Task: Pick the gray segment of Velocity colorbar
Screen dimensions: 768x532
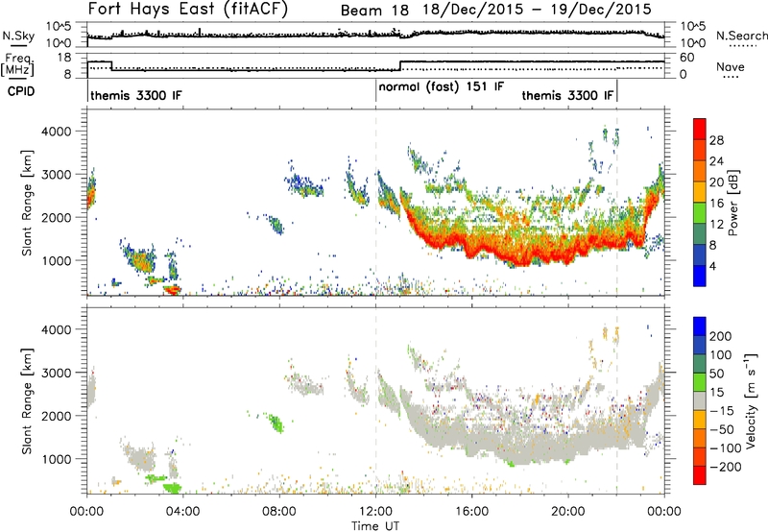Action: 700,400
